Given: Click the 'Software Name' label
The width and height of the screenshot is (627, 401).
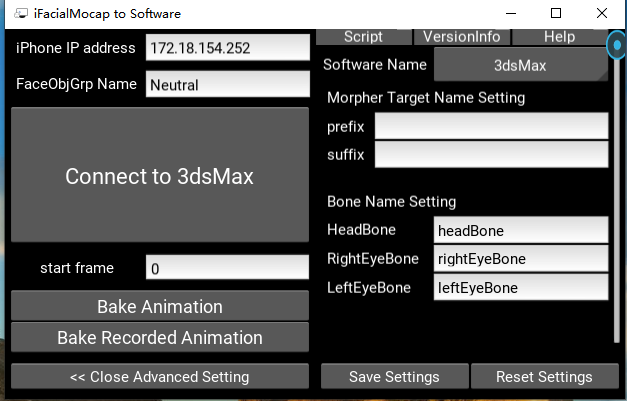Looking at the screenshot, I should tap(375, 65).
